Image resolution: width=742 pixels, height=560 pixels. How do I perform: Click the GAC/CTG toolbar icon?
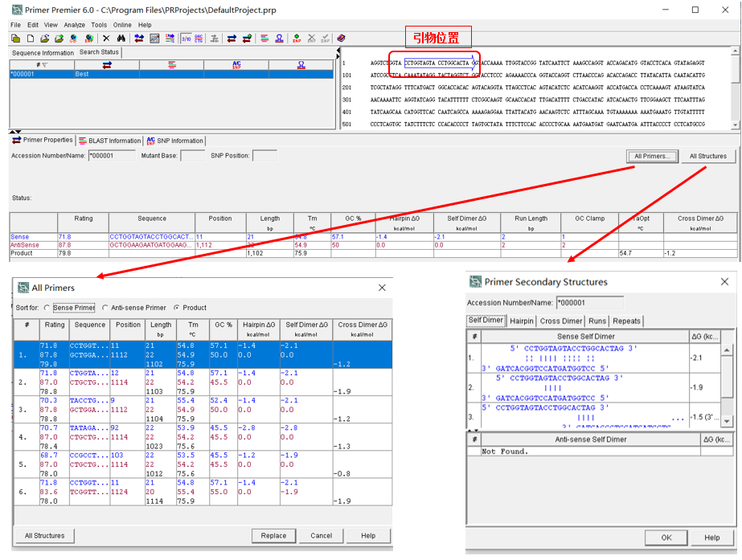[199, 39]
